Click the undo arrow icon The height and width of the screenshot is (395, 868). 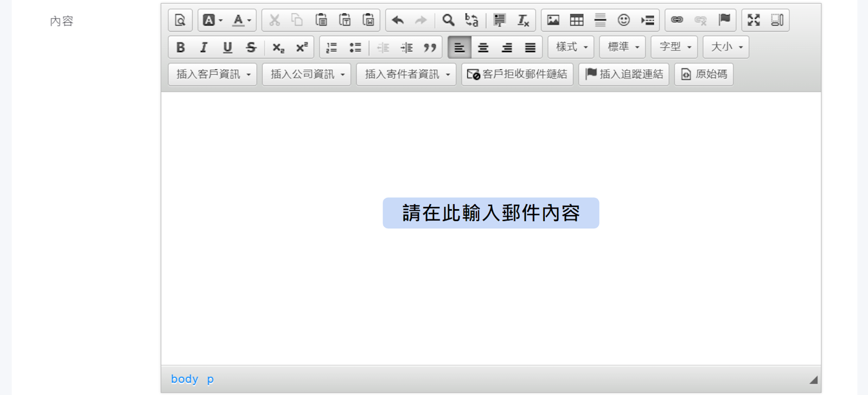398,21
